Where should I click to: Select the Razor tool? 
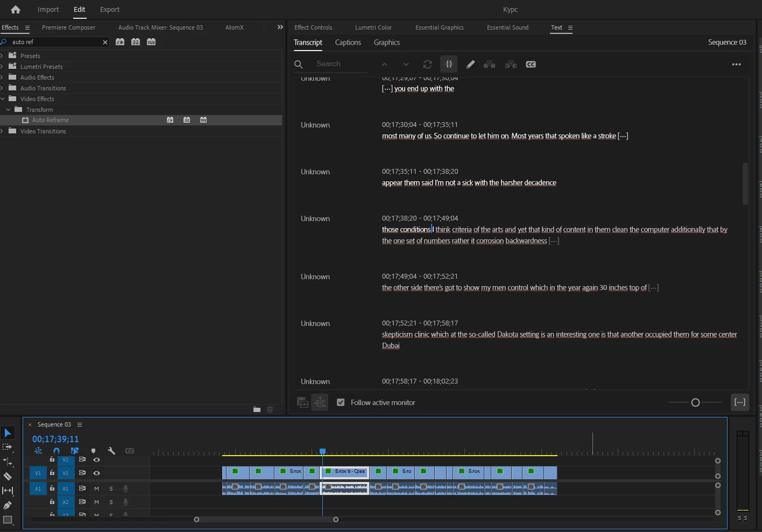pyautogui.click(x=8, y=476)
